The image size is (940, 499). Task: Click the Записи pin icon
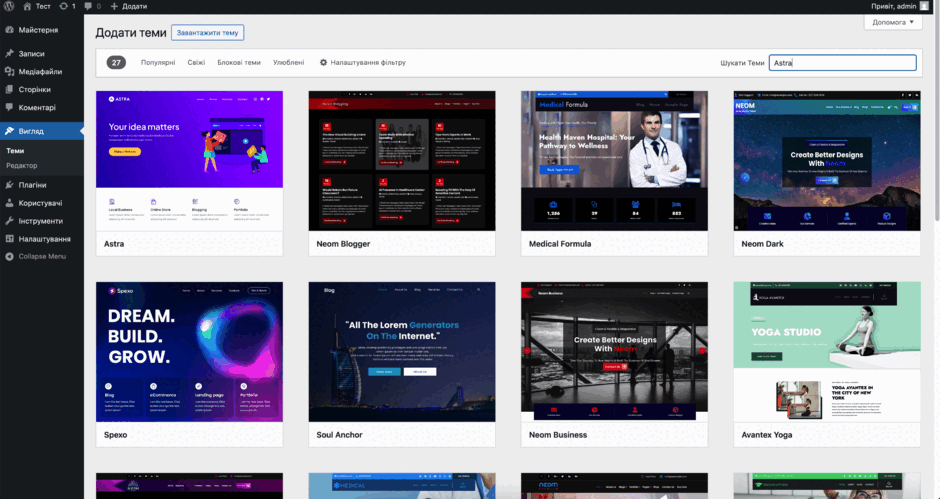[x=9, y=53]
